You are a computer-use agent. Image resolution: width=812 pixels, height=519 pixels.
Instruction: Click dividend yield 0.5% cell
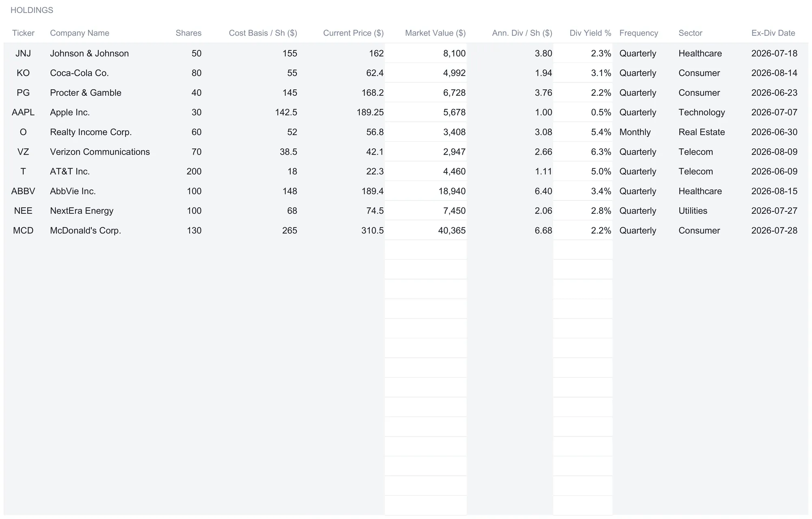pyautogui.click(x=583, y=112)
